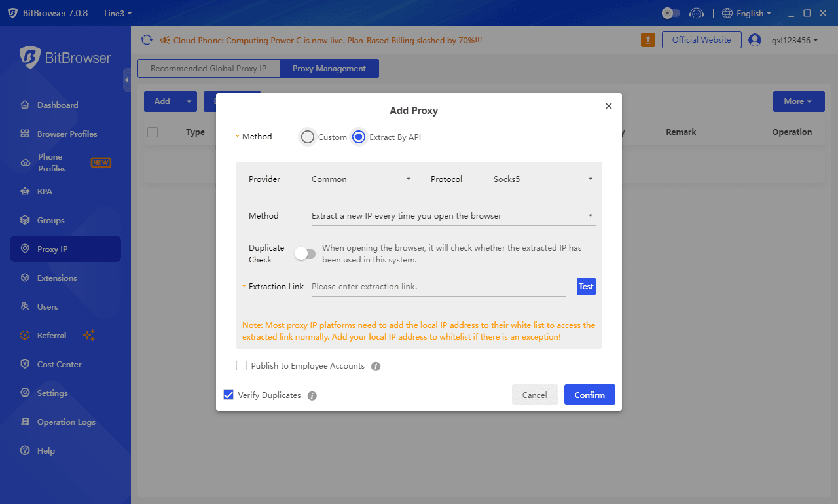The image size is (838, 504).
Task: Click the user avatar icon
Action: pyautogui.click(x=755, y=40)
